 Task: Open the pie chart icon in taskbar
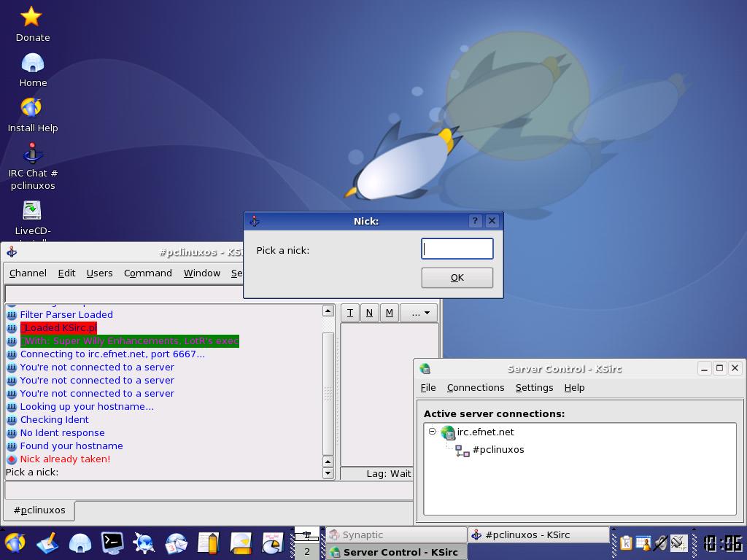click(273, 542)
